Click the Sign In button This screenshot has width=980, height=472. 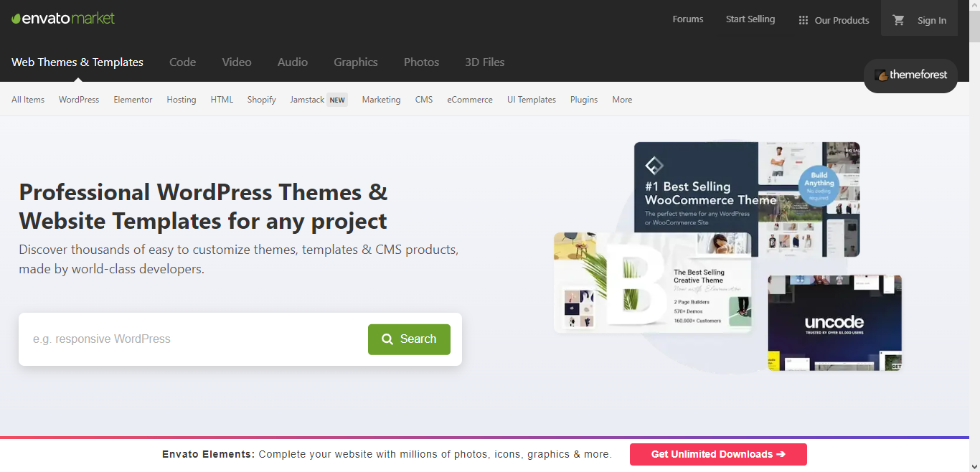(x=932, y=21)
